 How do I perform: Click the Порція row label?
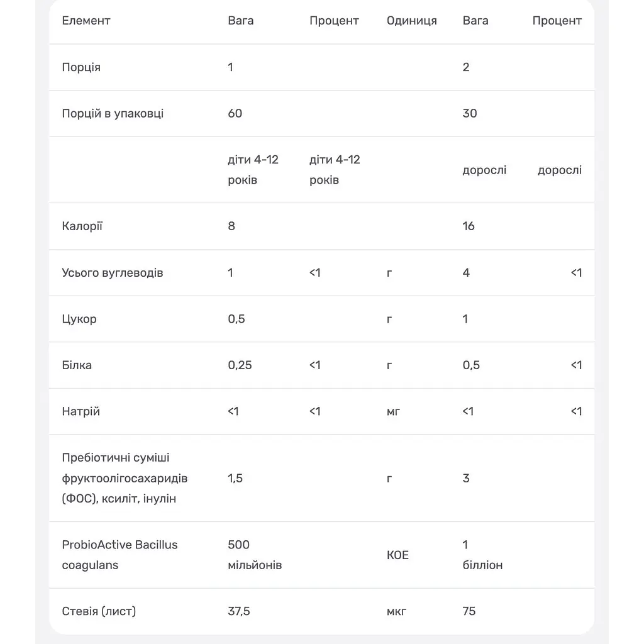tap(81, 67)
